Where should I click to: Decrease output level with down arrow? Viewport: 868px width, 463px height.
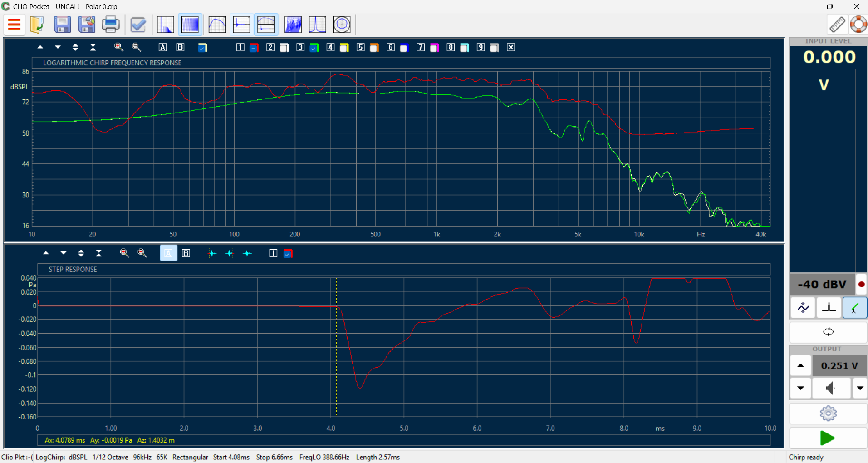click(x=801, y=389)
